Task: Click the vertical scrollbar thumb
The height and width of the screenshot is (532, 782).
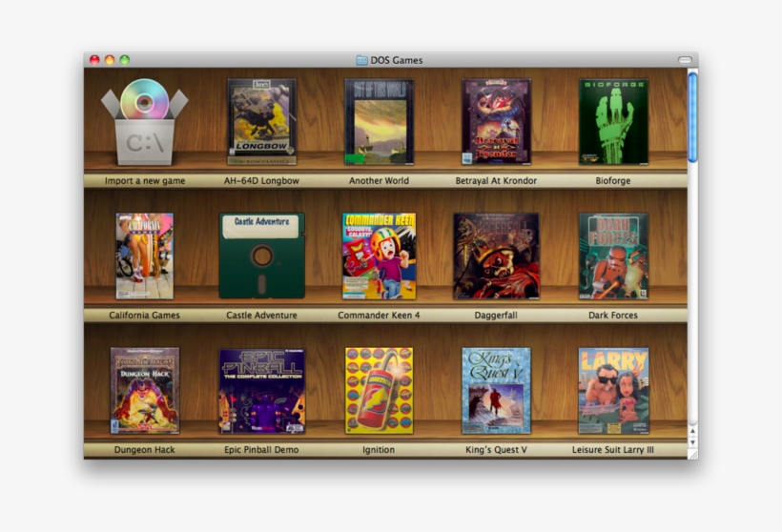Action: pos(692,116)
